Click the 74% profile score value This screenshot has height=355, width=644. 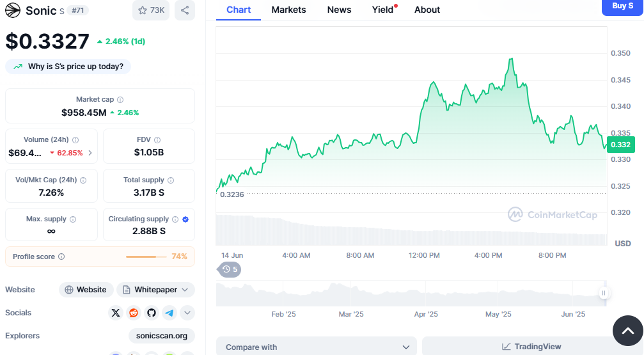click(x=180, y=256)
